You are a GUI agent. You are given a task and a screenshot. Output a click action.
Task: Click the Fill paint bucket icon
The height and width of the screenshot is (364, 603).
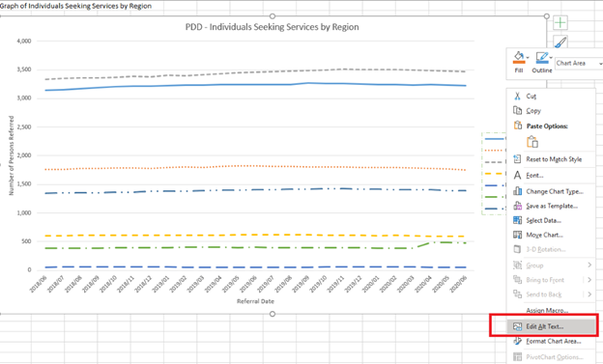518,57
